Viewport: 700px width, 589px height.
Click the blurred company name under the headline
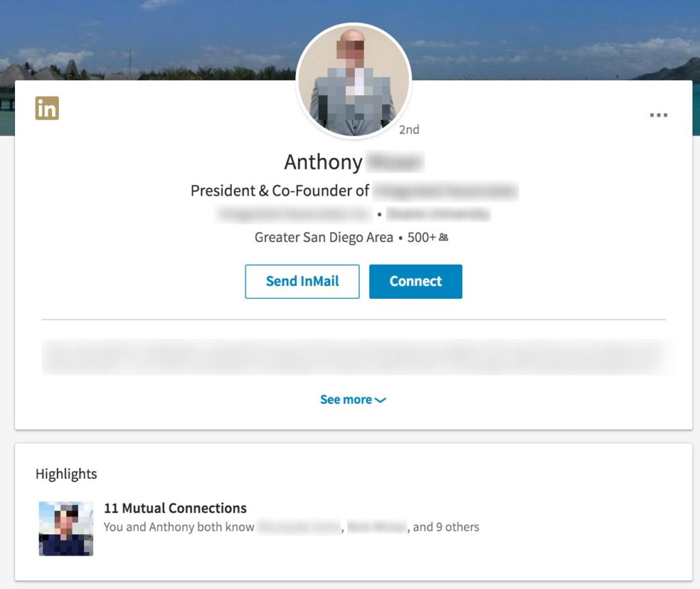point(294,214)
